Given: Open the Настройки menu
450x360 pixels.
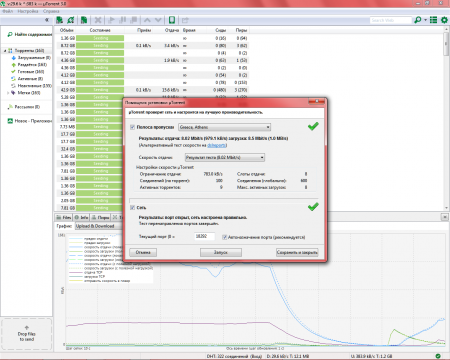Looking at the screenshot, I should point(28,11).
